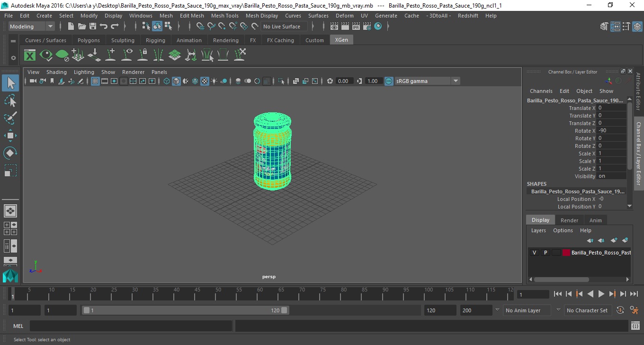
Task: Open layer editor Options menu
Action: (563, 230)
